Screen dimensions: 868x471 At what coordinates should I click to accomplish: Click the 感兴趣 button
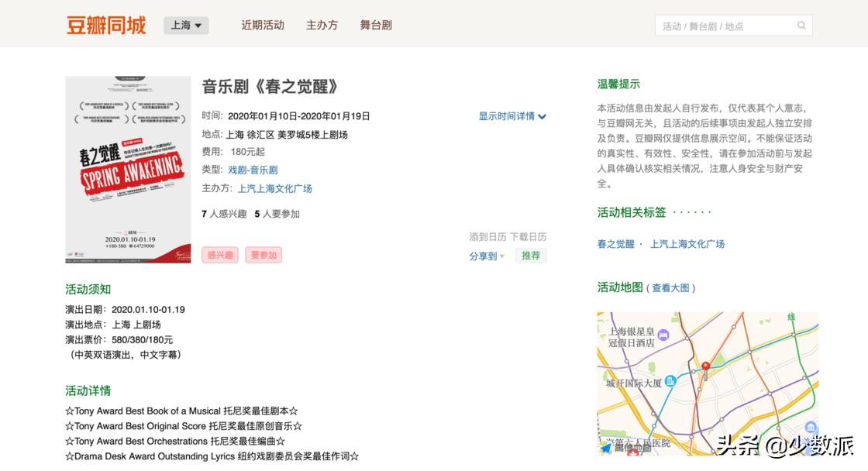(220, 255)
